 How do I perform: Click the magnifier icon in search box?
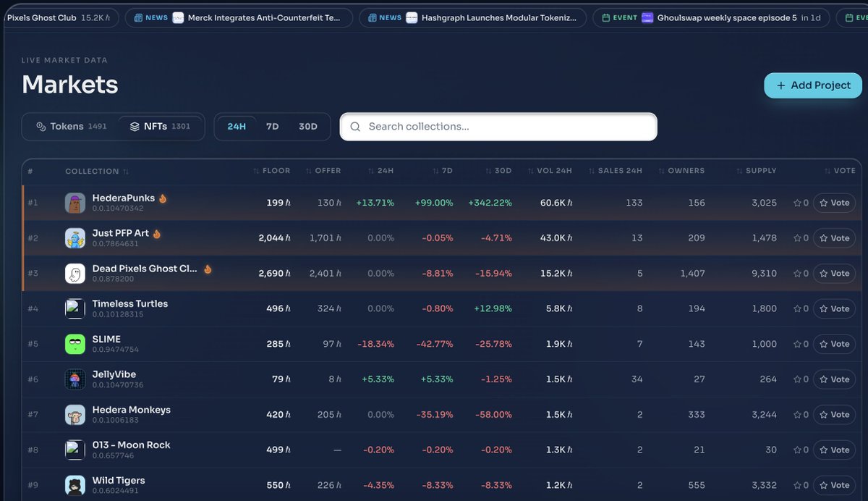click(355, 127)
